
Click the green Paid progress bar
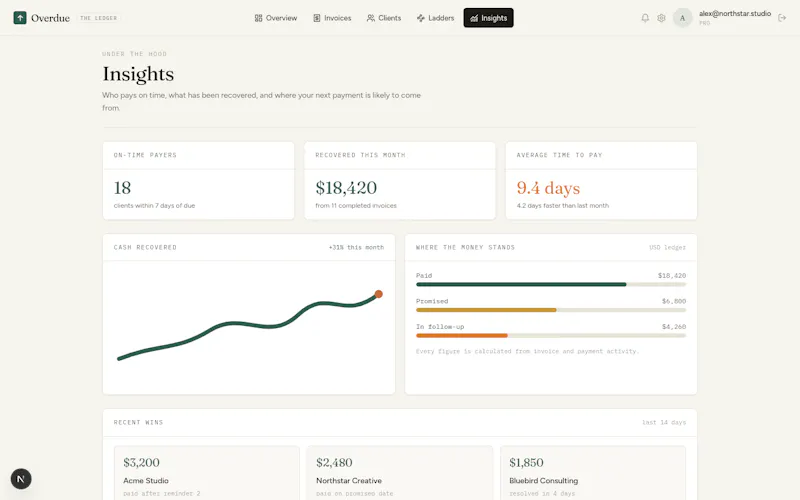(521, 284)
